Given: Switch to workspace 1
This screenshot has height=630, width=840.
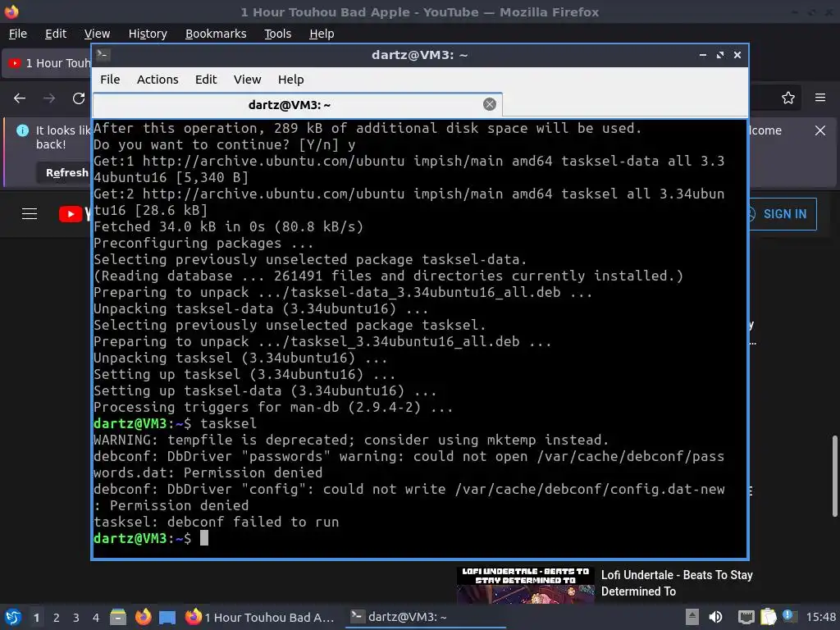Looking at the screenshot, I should point(36,618).
